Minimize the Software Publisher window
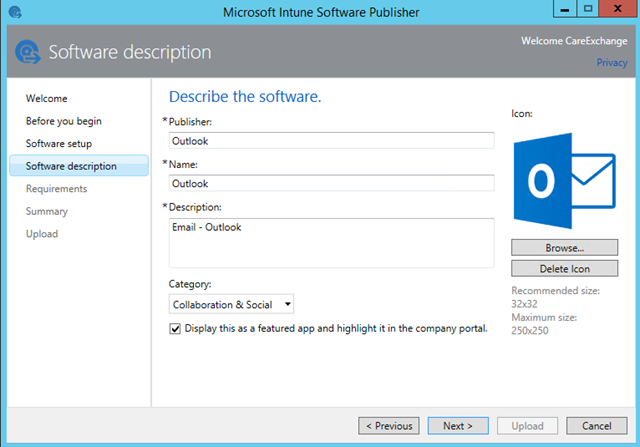The image size is (640, 447). click(565, 9)
